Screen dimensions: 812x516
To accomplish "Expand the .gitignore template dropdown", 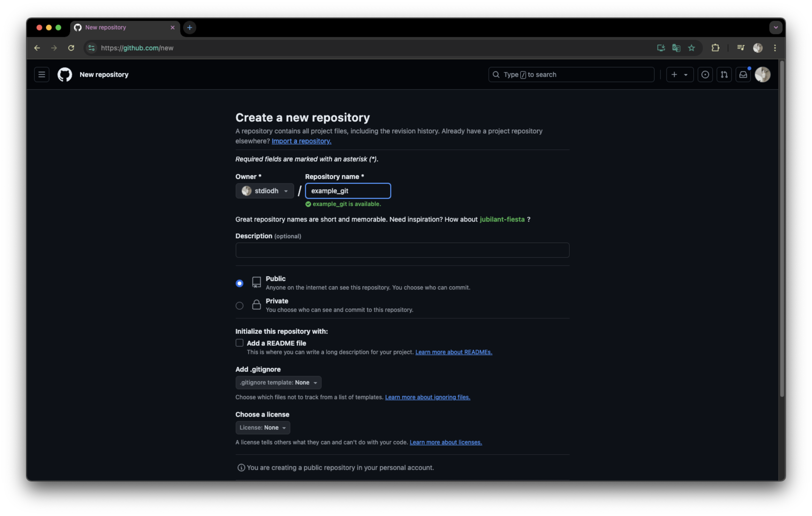I will click(278, 382).
